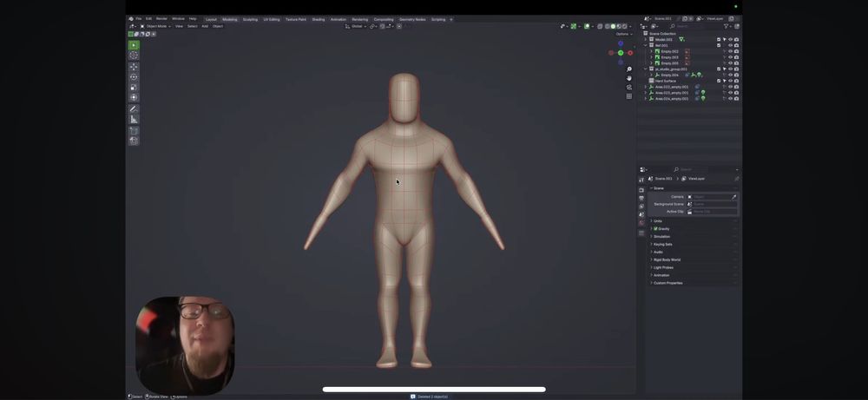Screen dimensions: 868x400
Task: Select the Annotate pencil tool
Action: coord(134,109)
